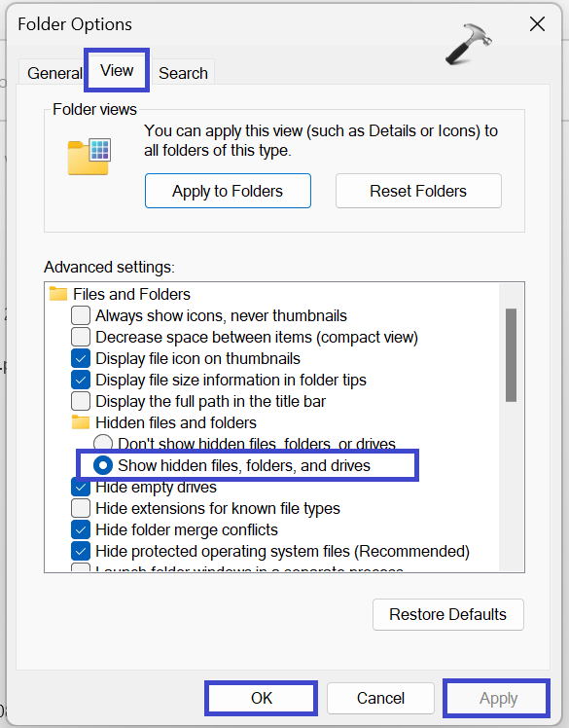The image size is (569, 728).
Task: Confirm changes with the OK button
Action: pyautogui.click(x=262, y=698)
